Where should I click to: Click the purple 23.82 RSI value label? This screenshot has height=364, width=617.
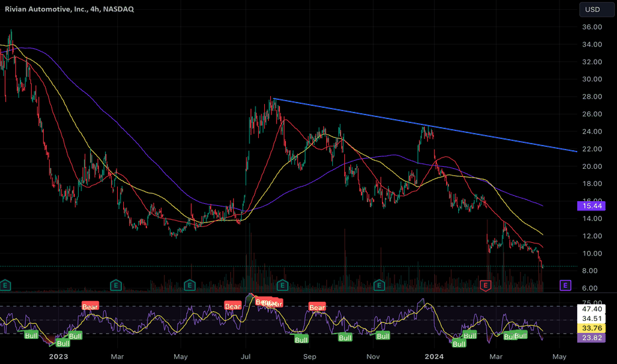[591, 338]
